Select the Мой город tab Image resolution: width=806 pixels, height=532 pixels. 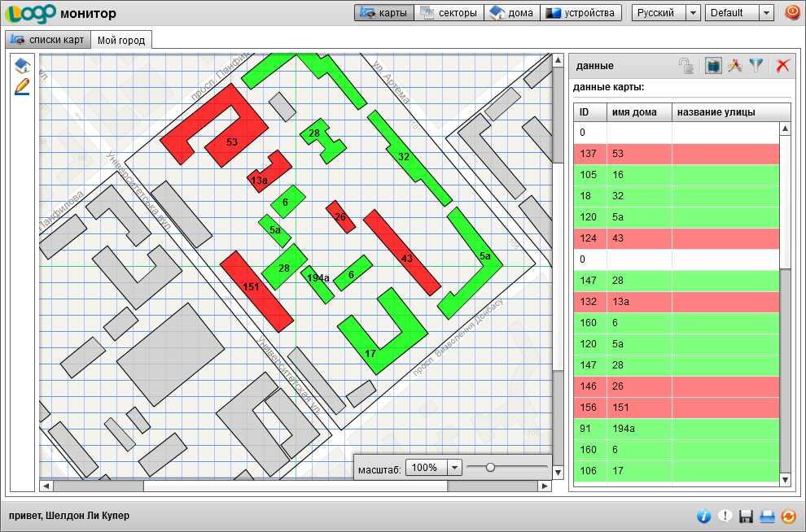click(x=120, y=40)
